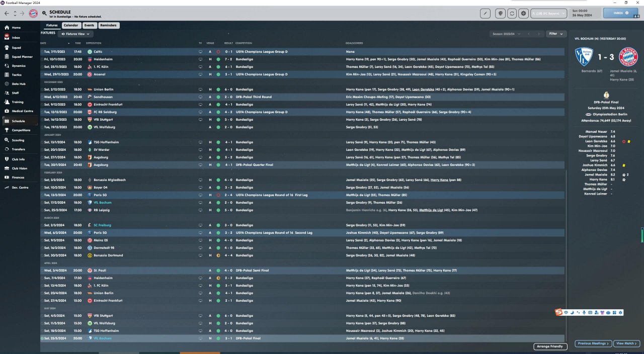Switch to the Reminders tab

[109, 25]
